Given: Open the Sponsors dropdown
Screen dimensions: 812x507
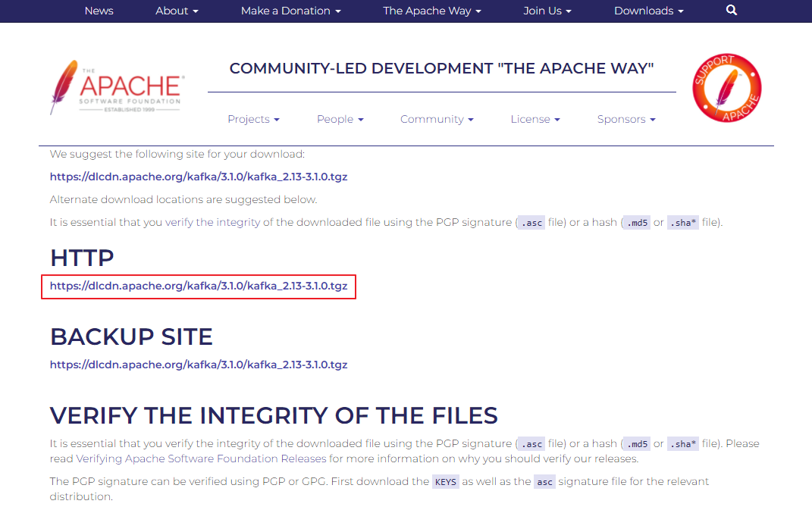Looking at the screenshot, I should click(626, 119).
